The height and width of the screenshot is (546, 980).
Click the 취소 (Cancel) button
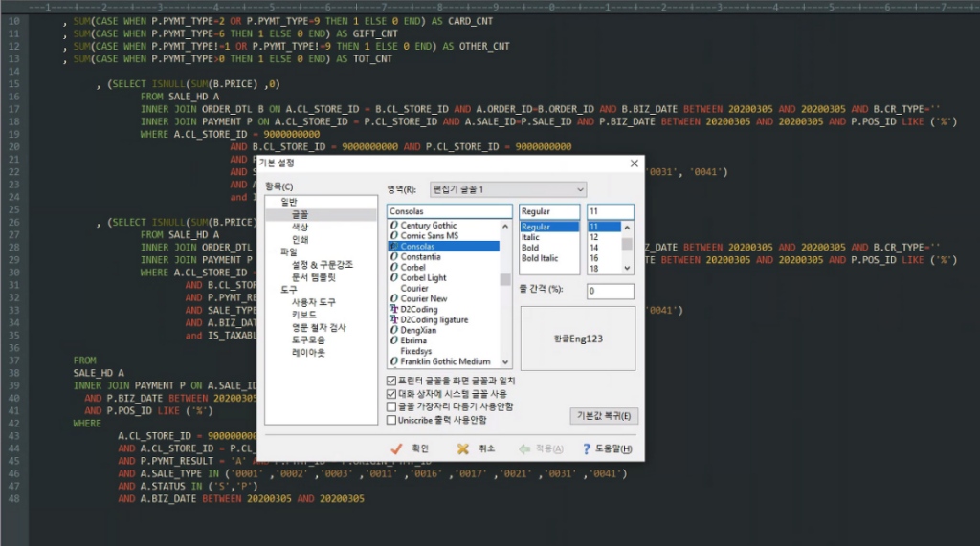pos(477,448)
